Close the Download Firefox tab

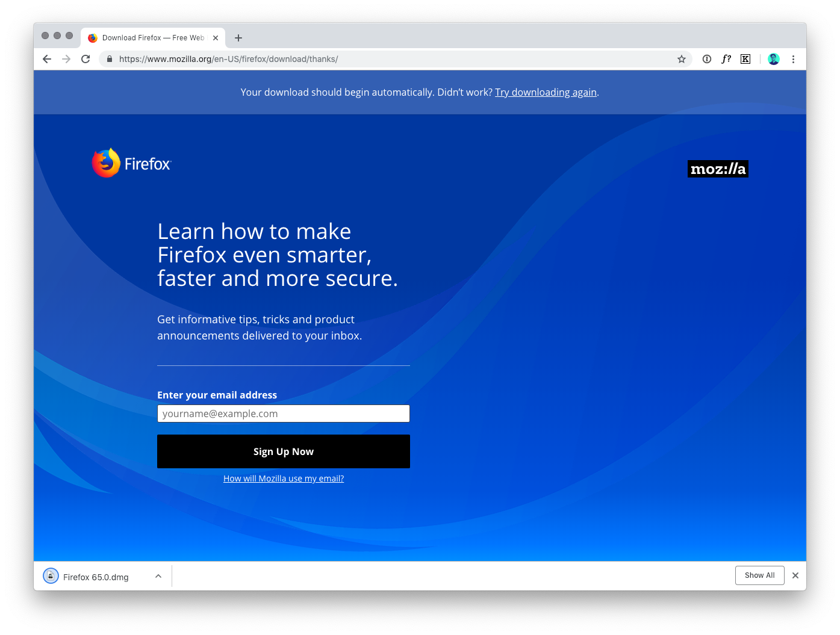[216, 38]
